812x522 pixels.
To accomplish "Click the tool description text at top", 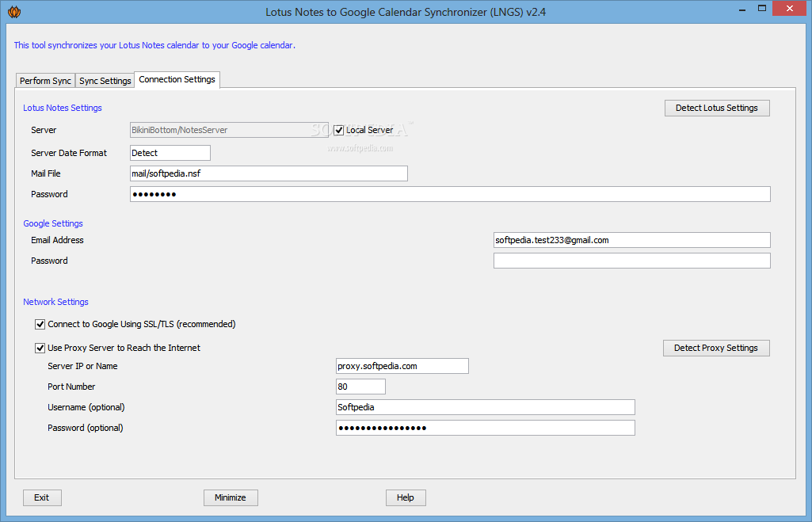I will click(154, 45).
